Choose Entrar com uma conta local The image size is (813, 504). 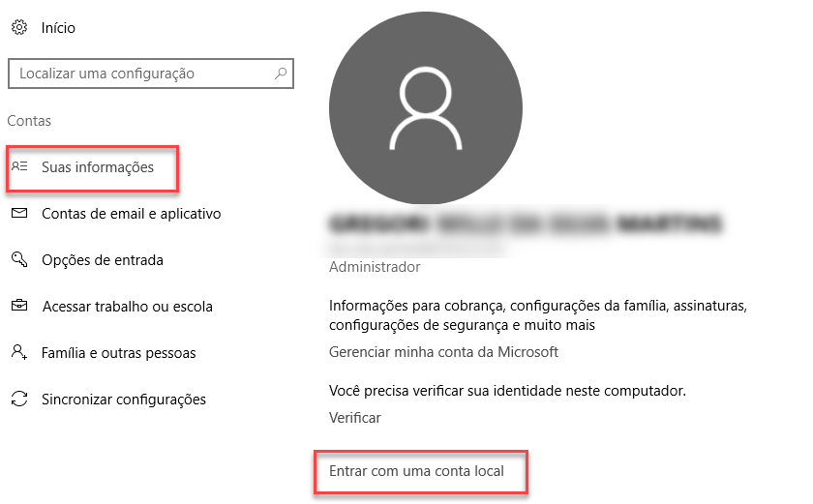tap(416, 471)
